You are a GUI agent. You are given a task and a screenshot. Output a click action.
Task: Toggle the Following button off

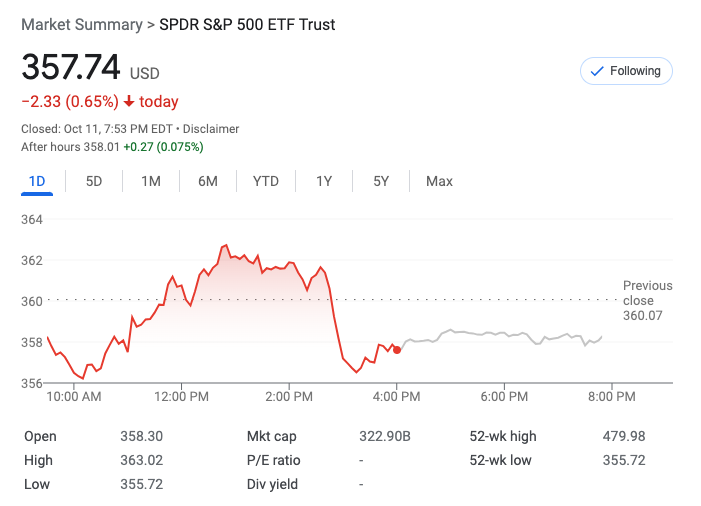click(x=627, y=71)
